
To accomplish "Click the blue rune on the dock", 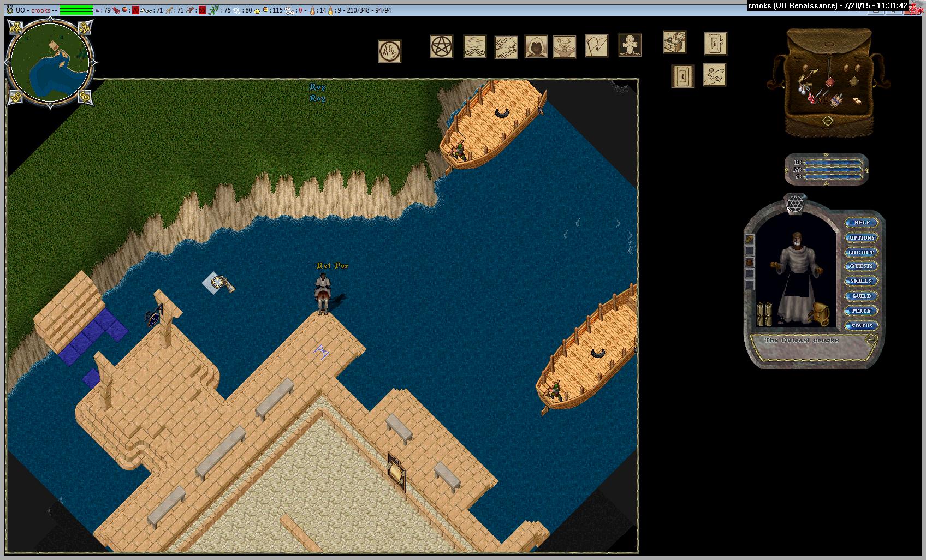I will pos(322,352).
